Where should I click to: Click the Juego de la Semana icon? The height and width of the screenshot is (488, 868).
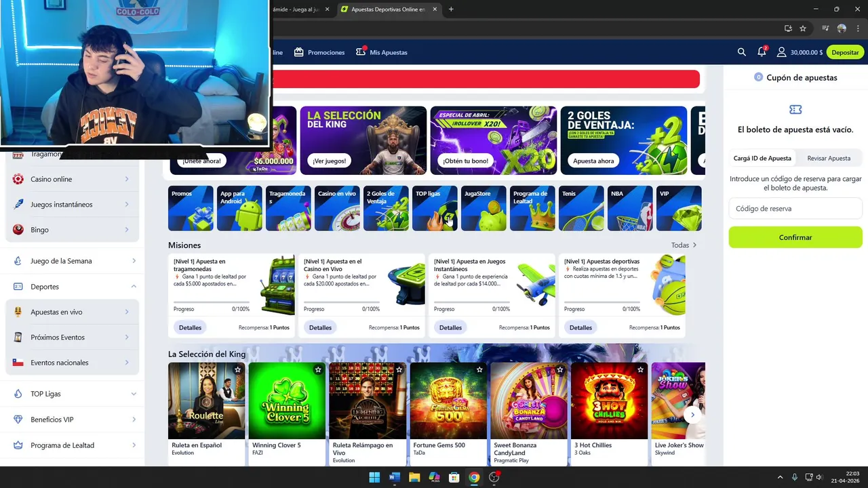coord(18,261)
